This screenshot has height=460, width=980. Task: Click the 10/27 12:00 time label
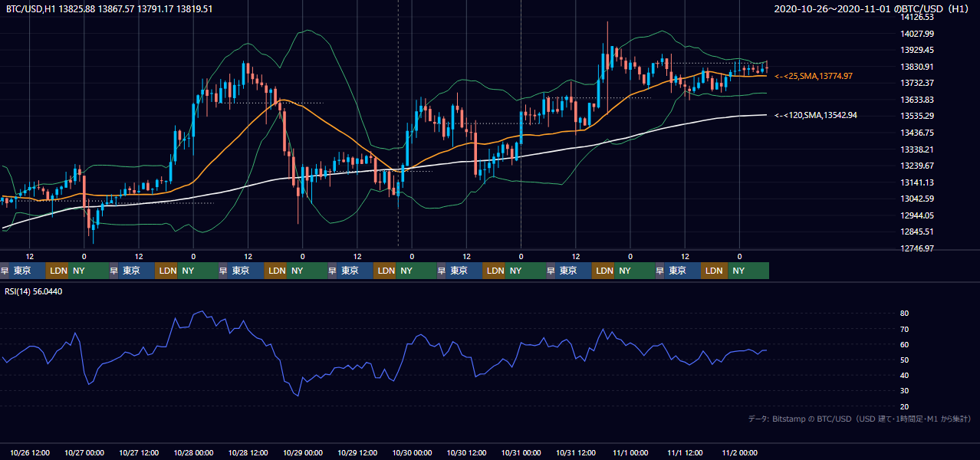[x=139, y=452]
